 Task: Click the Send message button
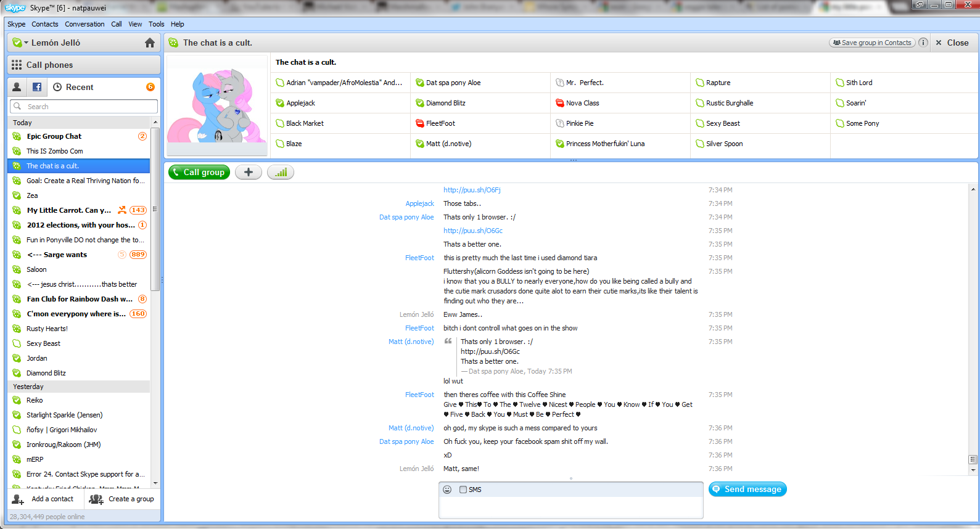point(747,489)
